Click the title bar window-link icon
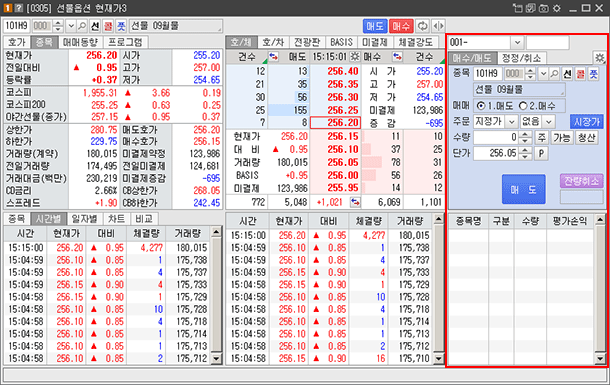 coord(517,8)
